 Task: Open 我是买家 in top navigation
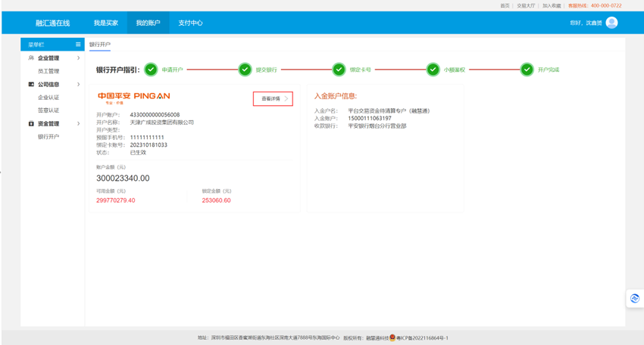click(105, 23)
